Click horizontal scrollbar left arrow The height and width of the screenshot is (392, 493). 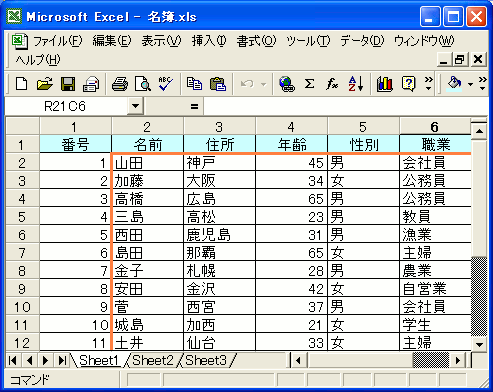pos(298,360)
